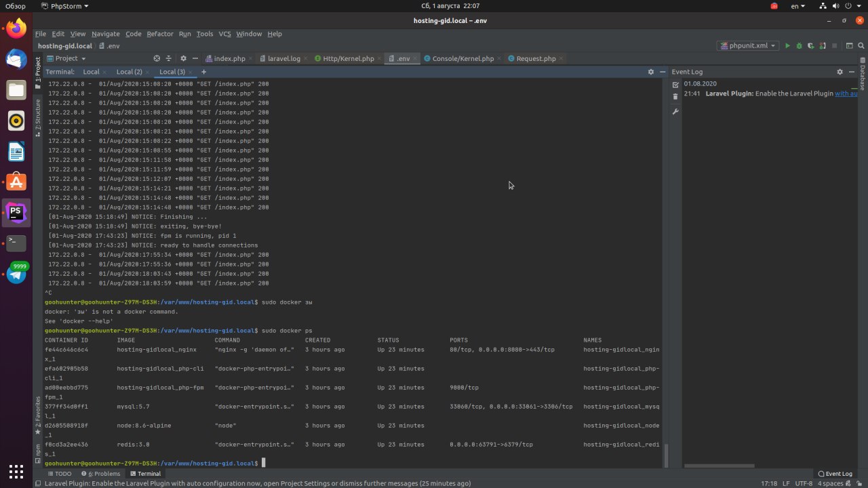Viewport: 868px width, 488px height.
Task: Open Project panel settings gear
Action: (x=183, y=58)
